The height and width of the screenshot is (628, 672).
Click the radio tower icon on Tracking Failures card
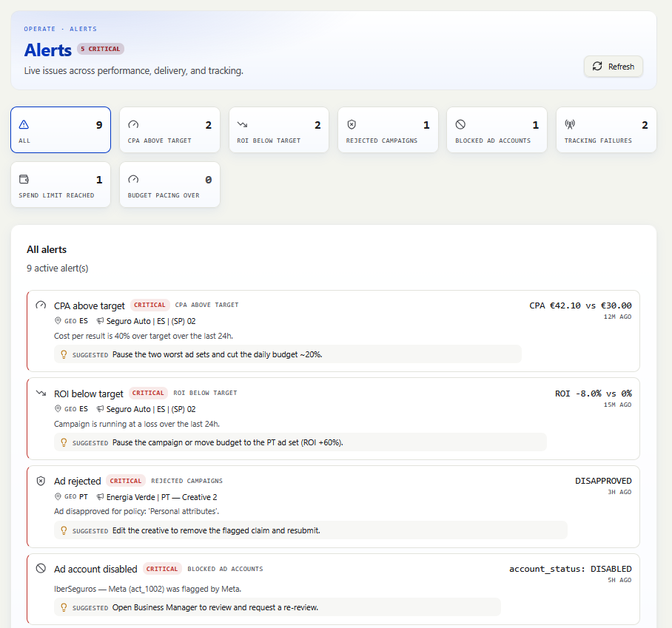coord(570,125)
